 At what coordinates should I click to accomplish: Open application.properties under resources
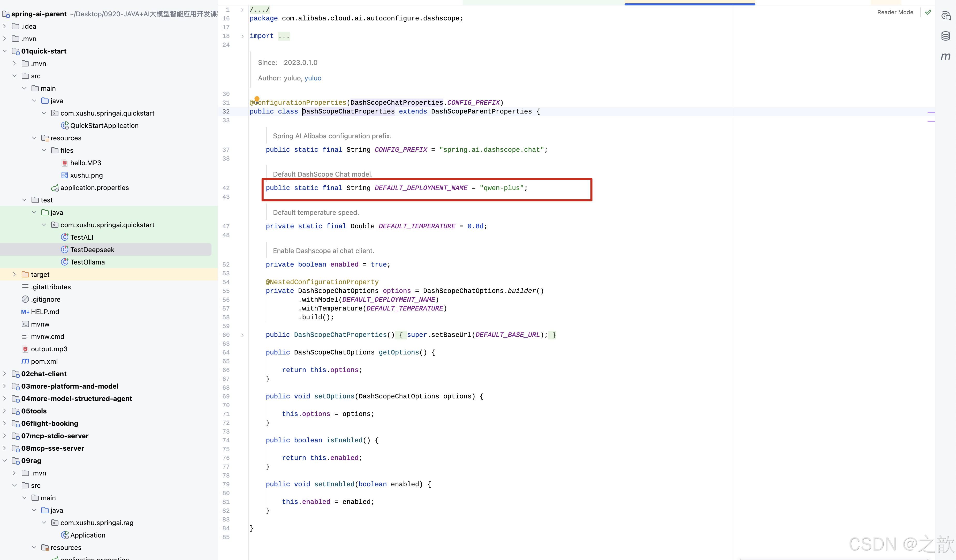tap(94, 188)
